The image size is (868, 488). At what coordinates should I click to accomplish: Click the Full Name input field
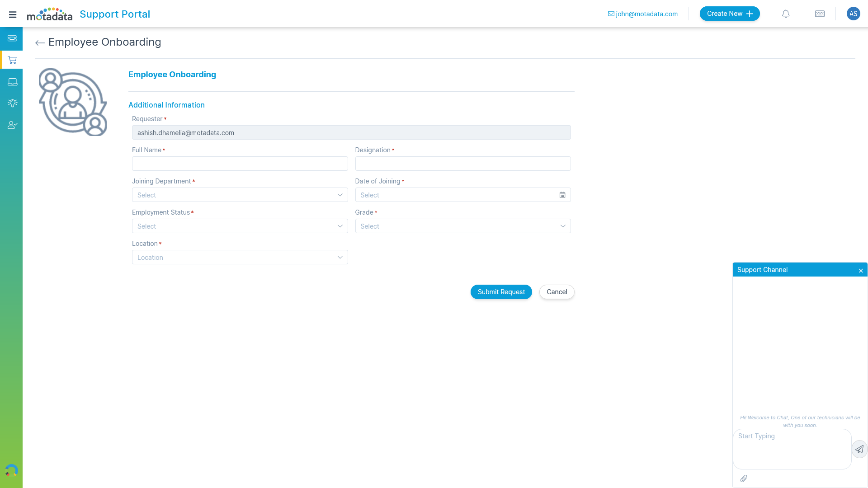[x=240, y=164]
